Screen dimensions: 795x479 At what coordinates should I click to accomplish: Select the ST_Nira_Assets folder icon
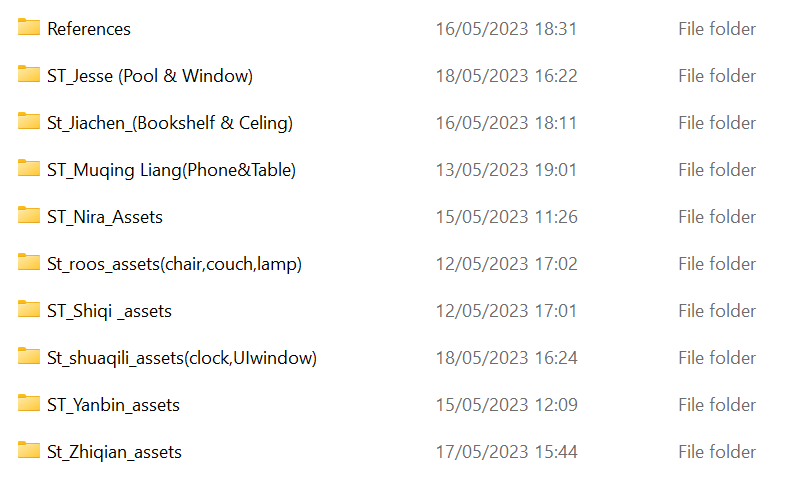[x=29, y=215]
